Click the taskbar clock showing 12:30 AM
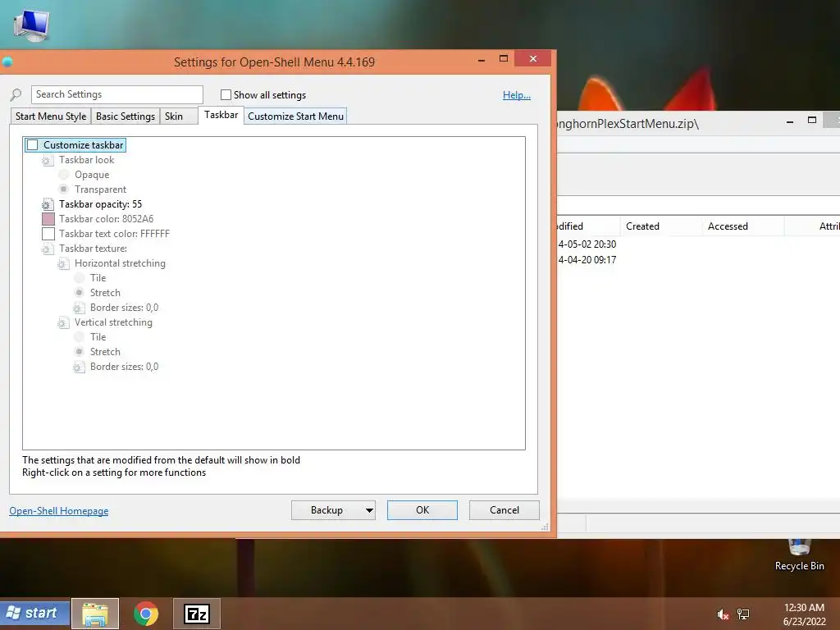Viewport: 840px width, 630px height. [x=804, y=614]
